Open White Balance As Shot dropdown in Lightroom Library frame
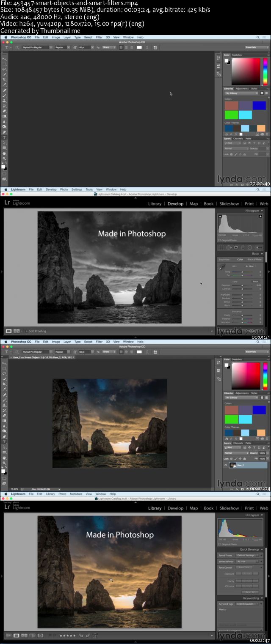This screenshot has width=271, height=644. tap(247, 562)
